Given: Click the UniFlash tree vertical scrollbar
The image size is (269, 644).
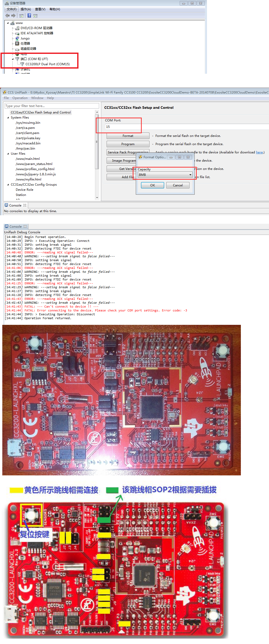Looking at the screenshot, I should [x=97, y=155].
